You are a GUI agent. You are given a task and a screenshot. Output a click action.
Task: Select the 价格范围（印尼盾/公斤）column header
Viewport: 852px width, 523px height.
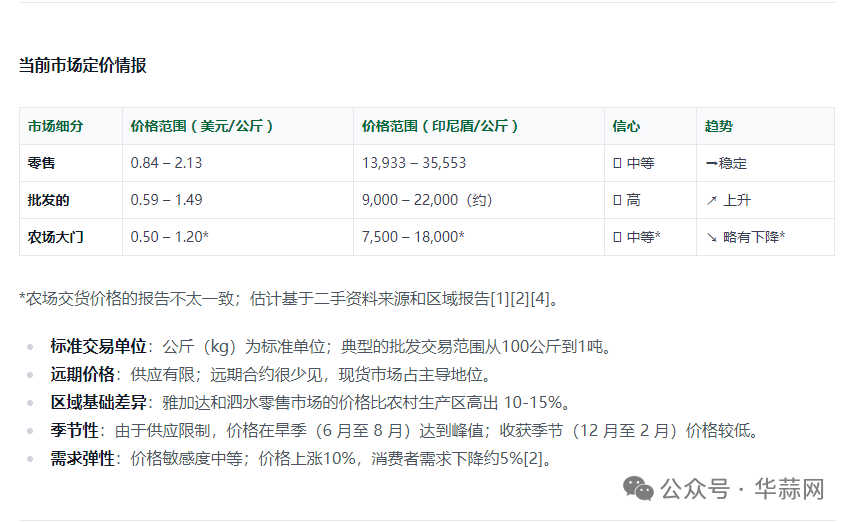(440, 127)
